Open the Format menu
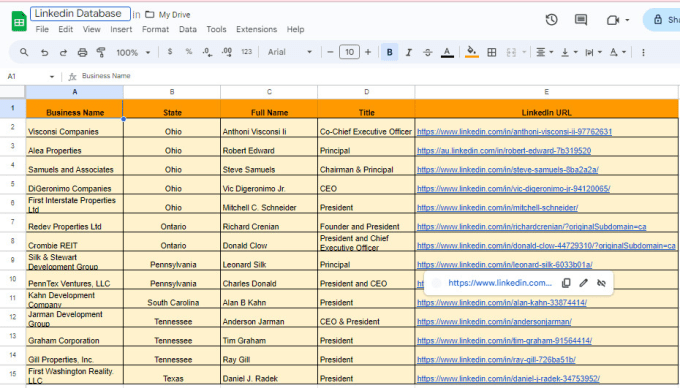The image size is (680, 388). [155, 29]
